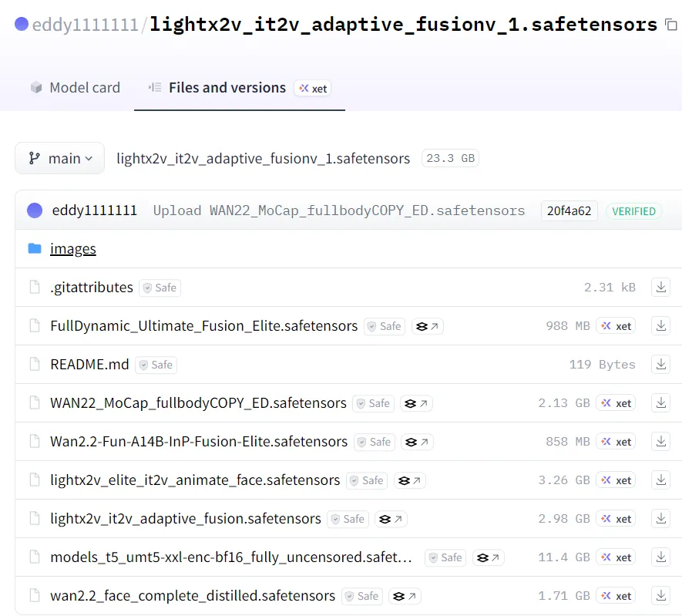Image resolution: width=682 pixels, height=616 pixels.
Task: Click the xet badge for Wan2.2-Fun-A14B-InP-Fusion-Elite
Action: point(616,442)
